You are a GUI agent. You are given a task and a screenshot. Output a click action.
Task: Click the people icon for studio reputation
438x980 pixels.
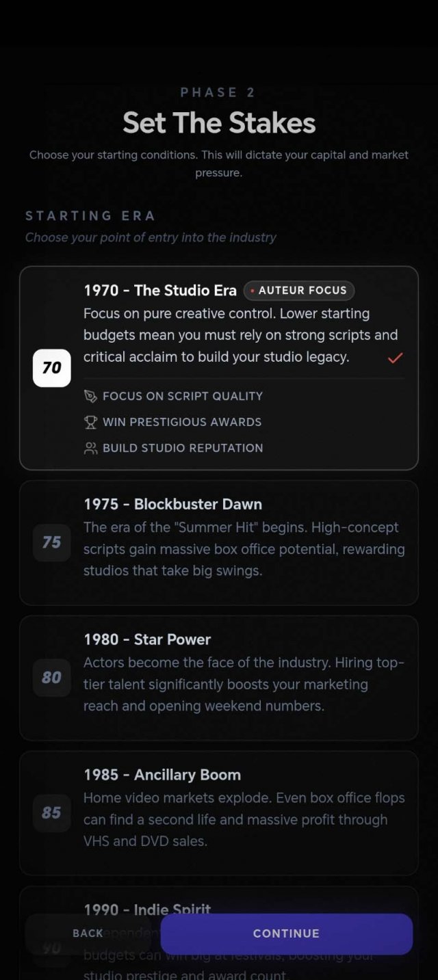(91, 448)
